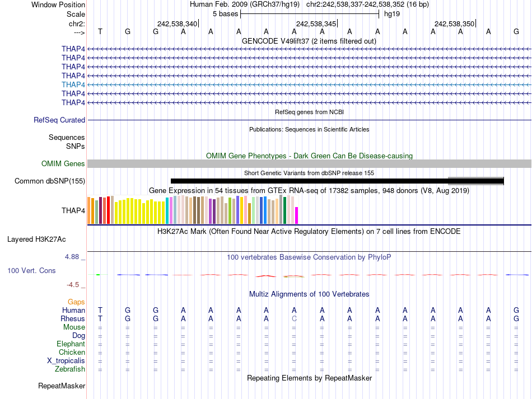The image size is (532, 399).
Task: Click the orange Gaps label
Action: (x=76, y=302)
